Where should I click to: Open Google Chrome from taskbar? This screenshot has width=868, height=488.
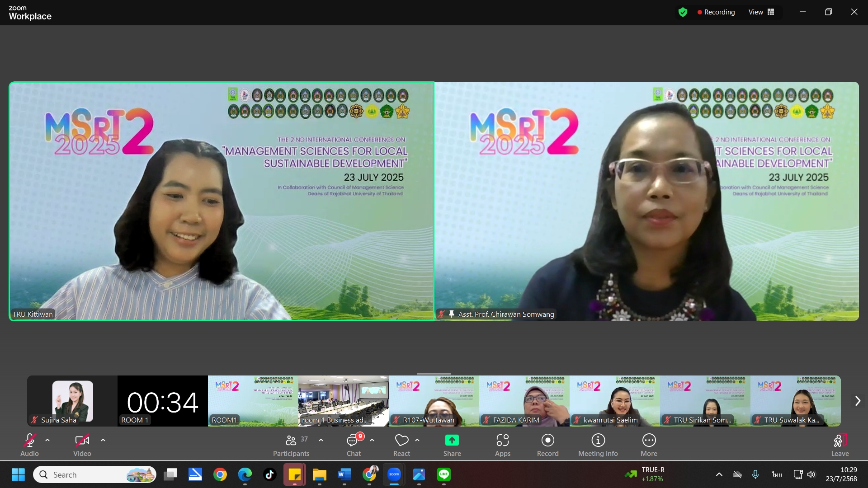(220, 474)
